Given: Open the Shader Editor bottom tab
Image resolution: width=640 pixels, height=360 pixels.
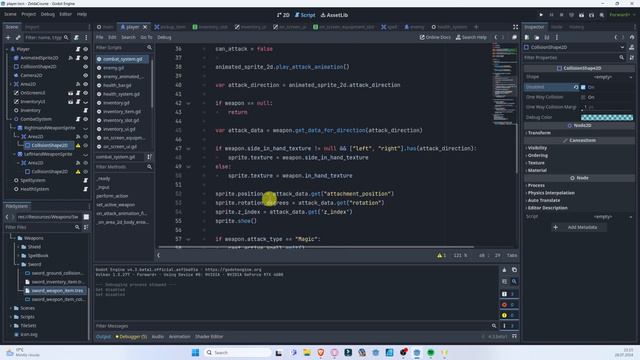Looking at the screenshot, I should pyautogui.click(x=209, y=337).
